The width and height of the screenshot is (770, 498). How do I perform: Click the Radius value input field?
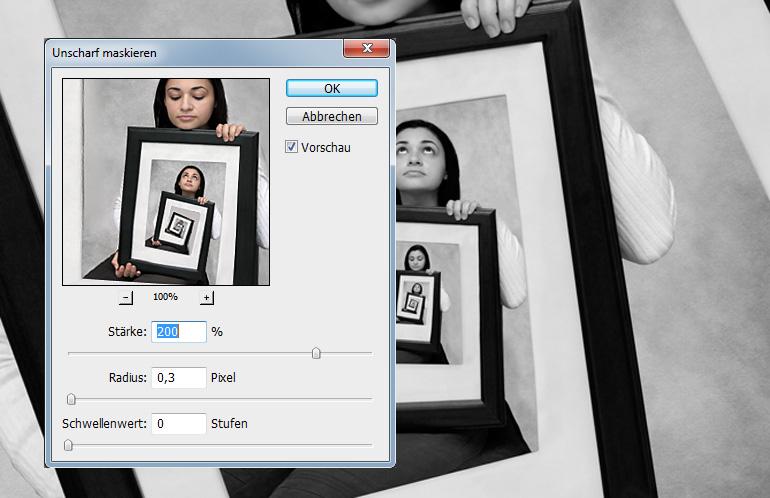[179, 378]
